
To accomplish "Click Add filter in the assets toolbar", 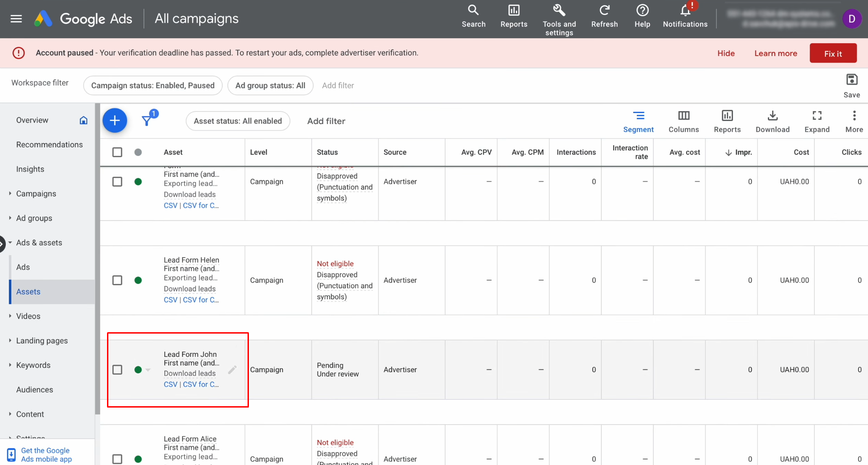I will pos(326,121).
